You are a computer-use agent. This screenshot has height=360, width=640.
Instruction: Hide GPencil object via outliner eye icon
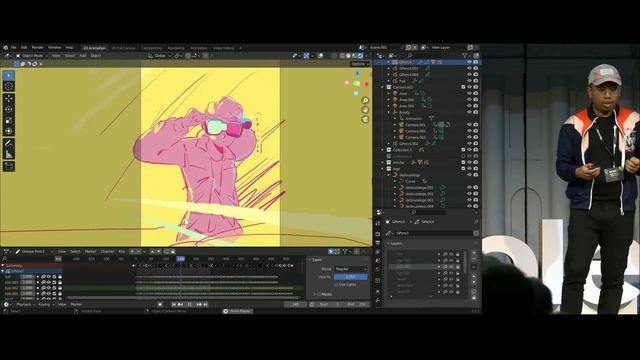[x=469, y=62]
